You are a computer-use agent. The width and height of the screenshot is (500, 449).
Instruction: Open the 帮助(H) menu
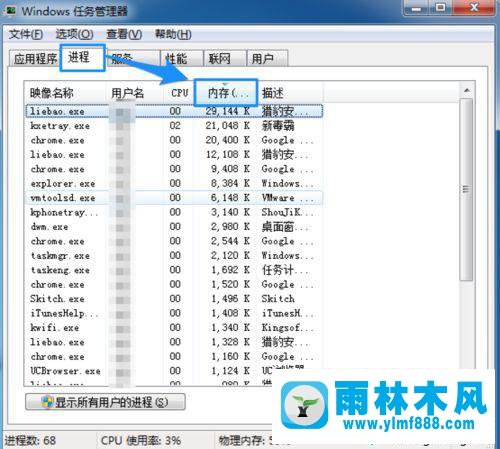173,34
